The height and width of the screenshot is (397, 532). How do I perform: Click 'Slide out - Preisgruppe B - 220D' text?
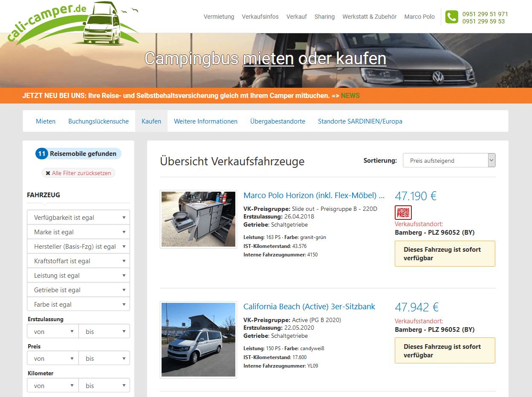coord(335,209)
